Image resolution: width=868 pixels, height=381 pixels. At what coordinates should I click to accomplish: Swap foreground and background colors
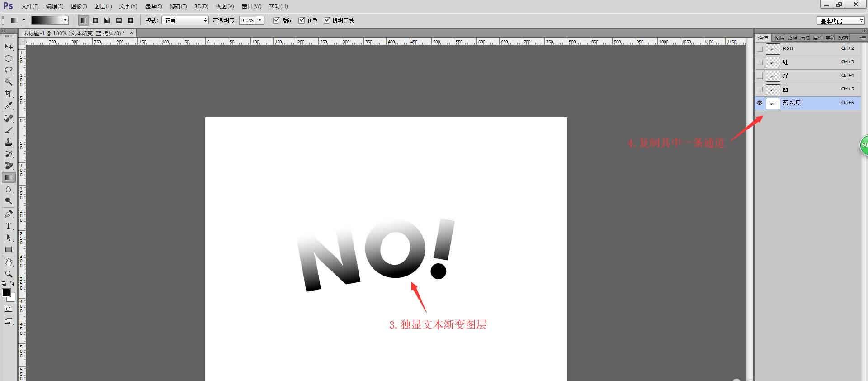pos(12,284)
